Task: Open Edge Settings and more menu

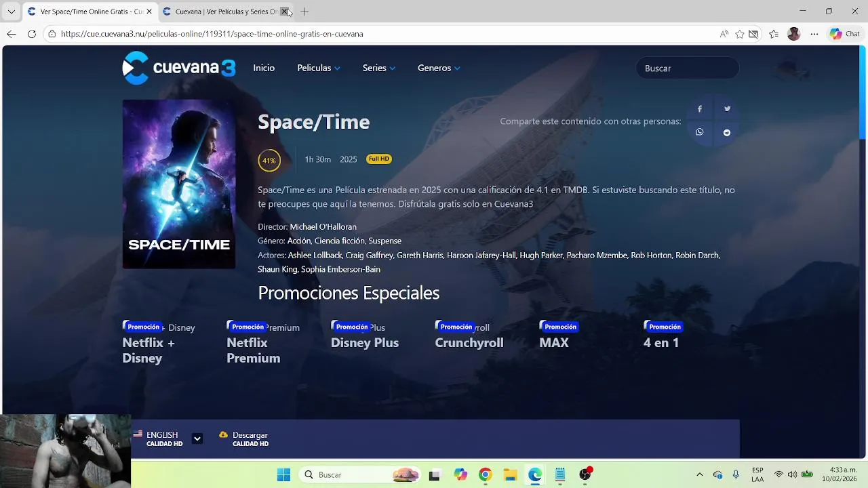Action: (814, 34)
